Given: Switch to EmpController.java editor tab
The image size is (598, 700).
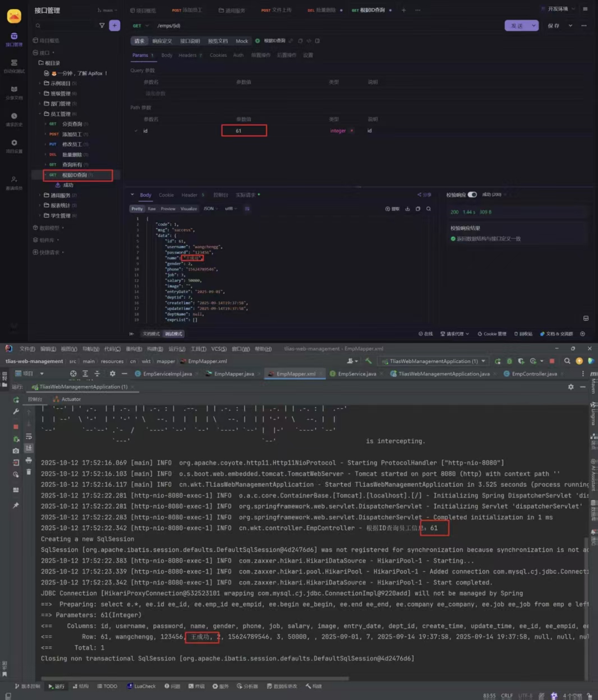Looking at the screenshot, I should (x=533, y=374).
